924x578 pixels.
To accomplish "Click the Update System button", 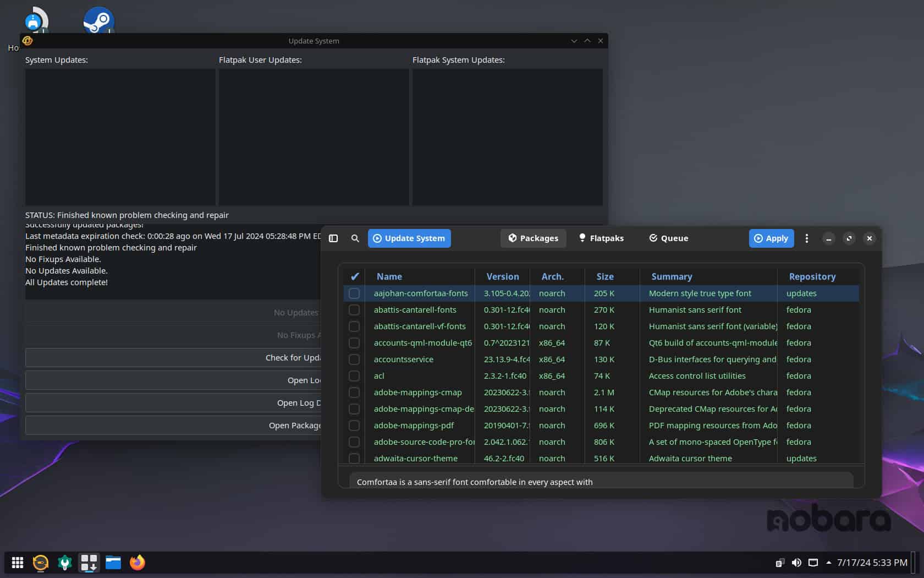I will (x=409, y=238).
